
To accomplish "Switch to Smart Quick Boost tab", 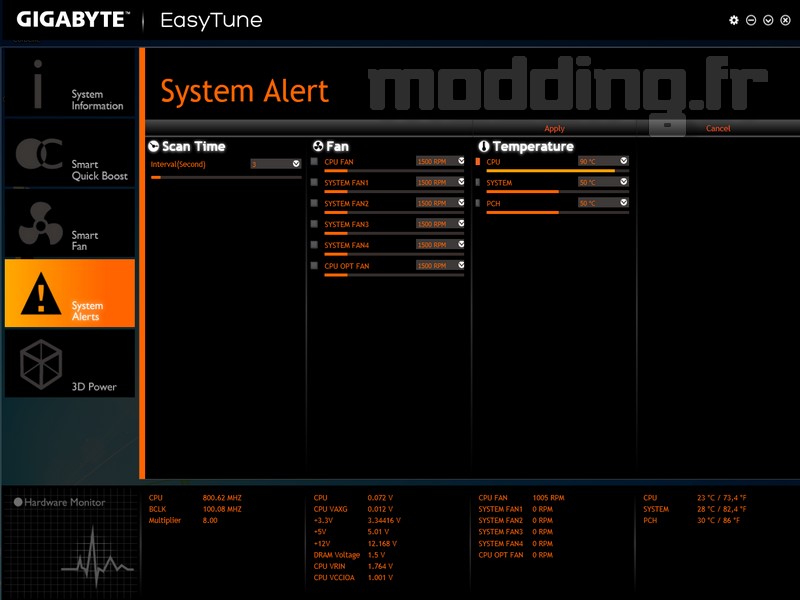I will 70,153.
